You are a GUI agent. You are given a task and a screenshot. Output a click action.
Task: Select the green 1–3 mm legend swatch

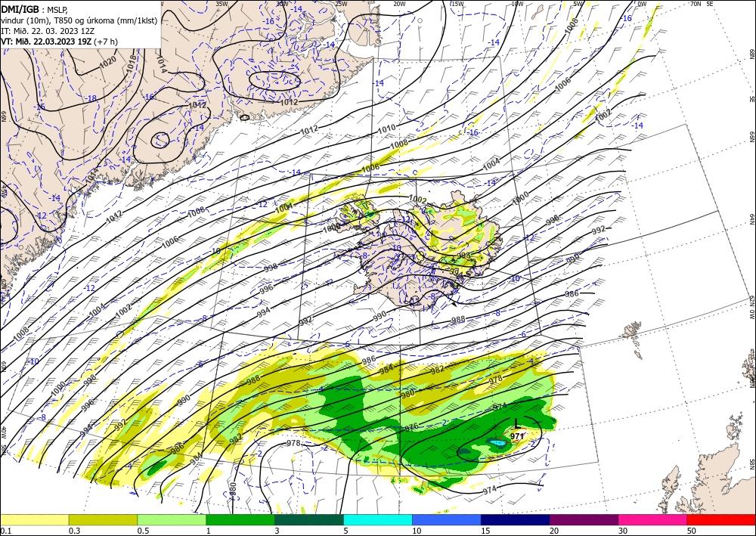[240, 519]
